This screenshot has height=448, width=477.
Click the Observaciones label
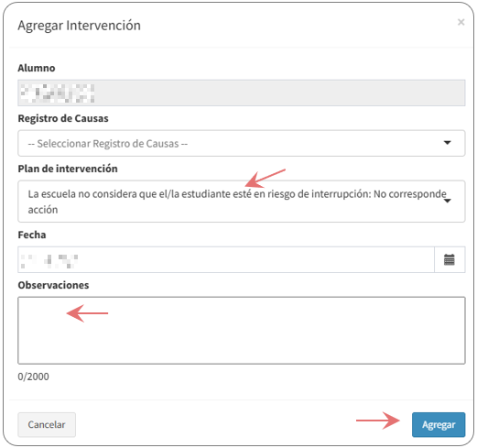[53, 285]
